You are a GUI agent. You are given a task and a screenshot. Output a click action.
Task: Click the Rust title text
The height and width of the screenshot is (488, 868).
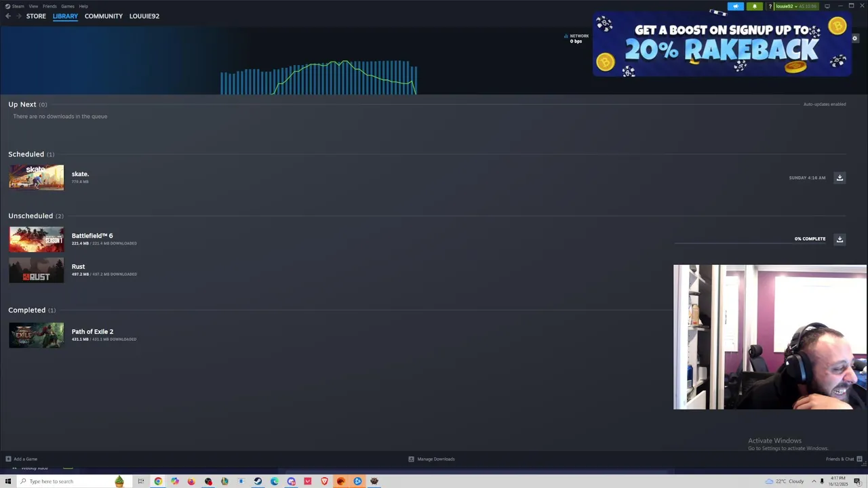pyautogui.click(x=78, y=266)
